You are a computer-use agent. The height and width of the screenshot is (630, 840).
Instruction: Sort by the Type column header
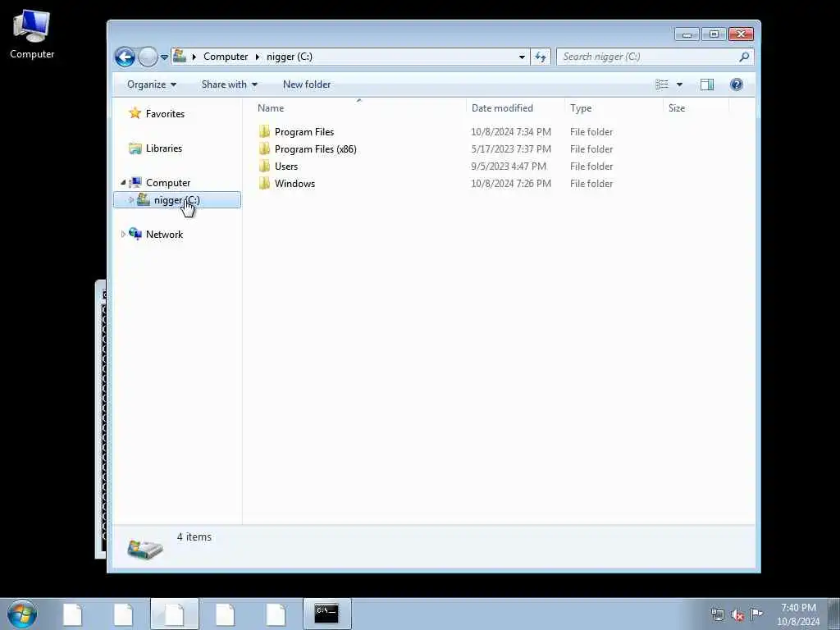(581, 108)
